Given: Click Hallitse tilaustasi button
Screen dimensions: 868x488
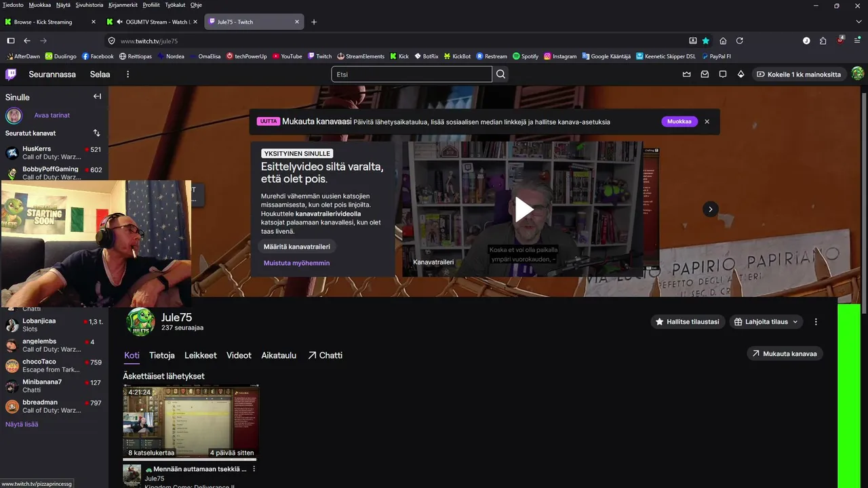Looking at the screenshot, I should (688, 322).
